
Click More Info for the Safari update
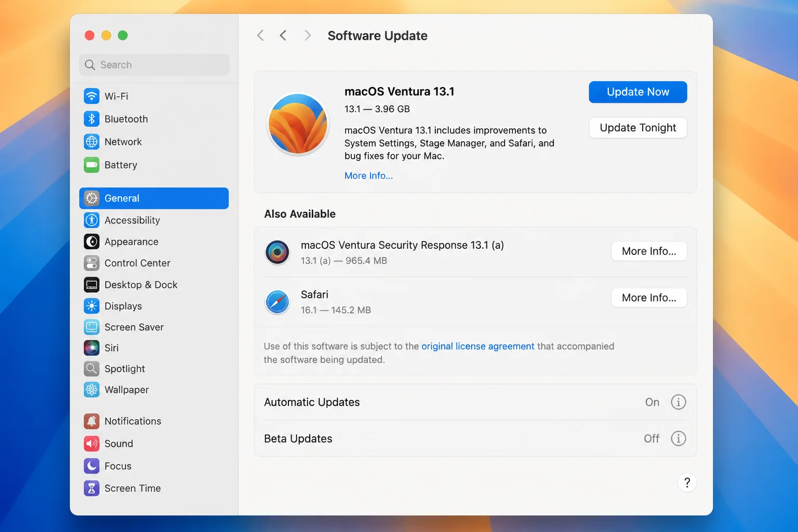[x=649, y=298]
